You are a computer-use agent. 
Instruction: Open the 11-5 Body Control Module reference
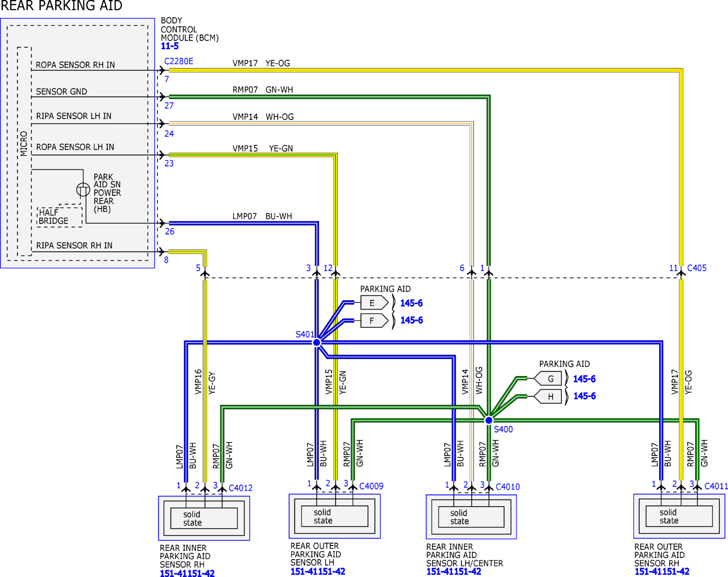170,46
